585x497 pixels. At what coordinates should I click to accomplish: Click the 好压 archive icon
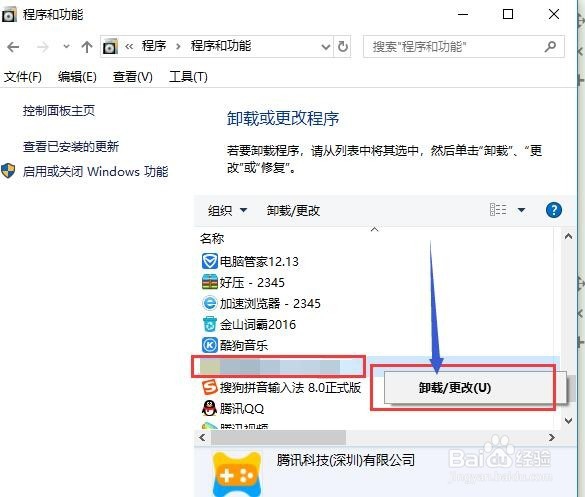(x=209, y=282)
